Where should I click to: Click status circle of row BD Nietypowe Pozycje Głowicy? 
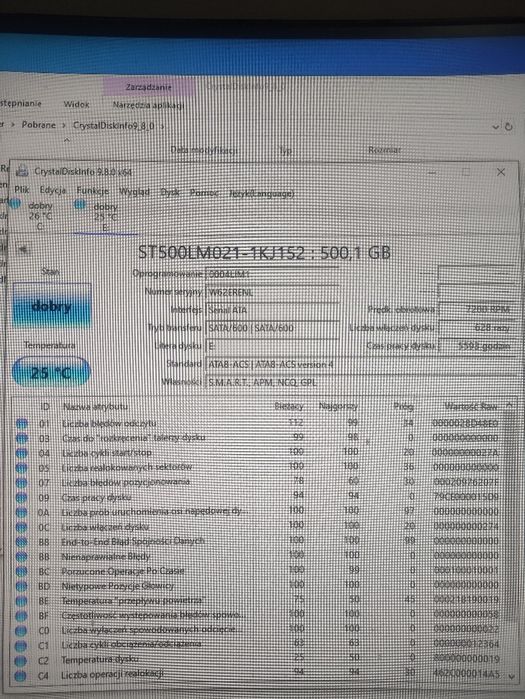coord(21,586)
